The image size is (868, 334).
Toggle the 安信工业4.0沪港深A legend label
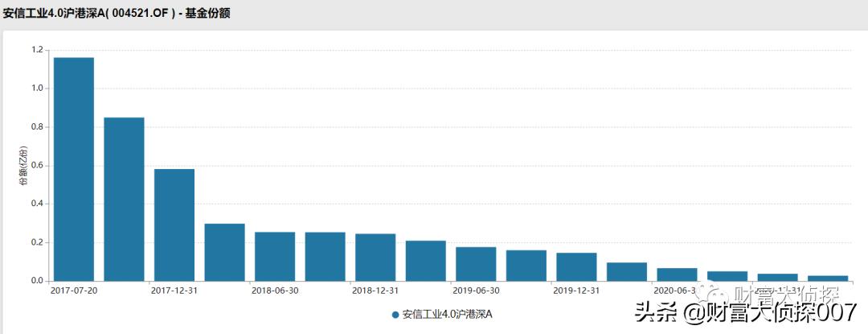pyautogui.click(x=448, y=315)
